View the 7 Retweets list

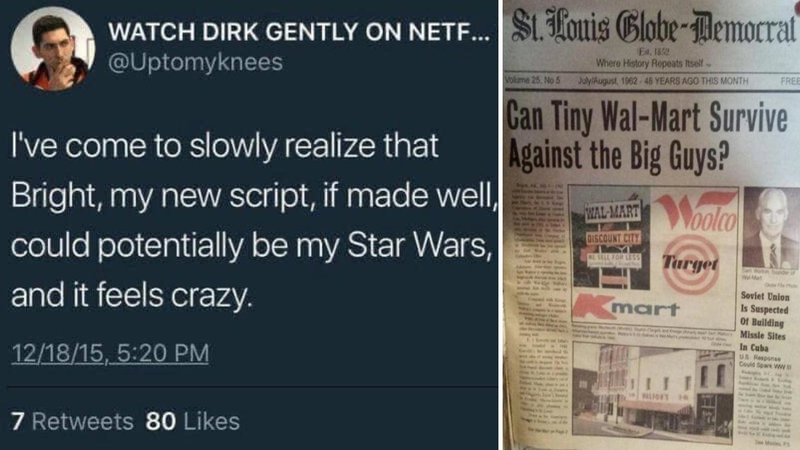72,421
